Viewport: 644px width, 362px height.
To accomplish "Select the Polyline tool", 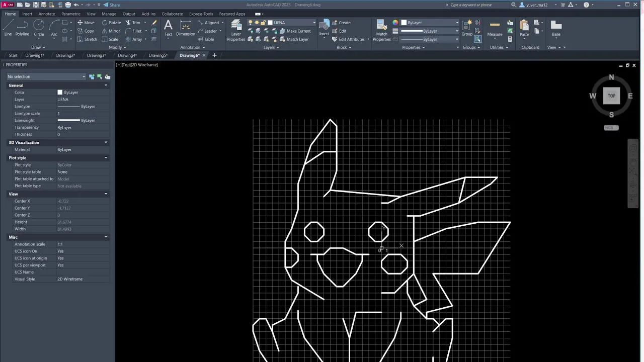I will click(22, 28).
